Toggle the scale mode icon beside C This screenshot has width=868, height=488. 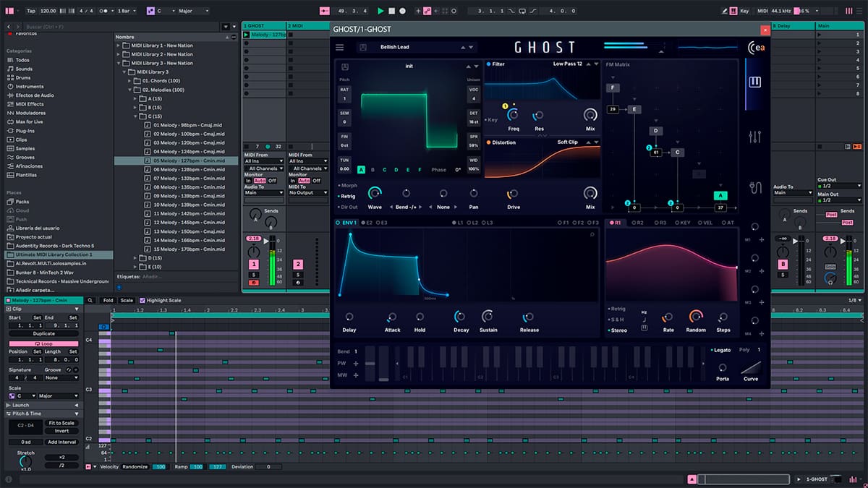point(151,11)
